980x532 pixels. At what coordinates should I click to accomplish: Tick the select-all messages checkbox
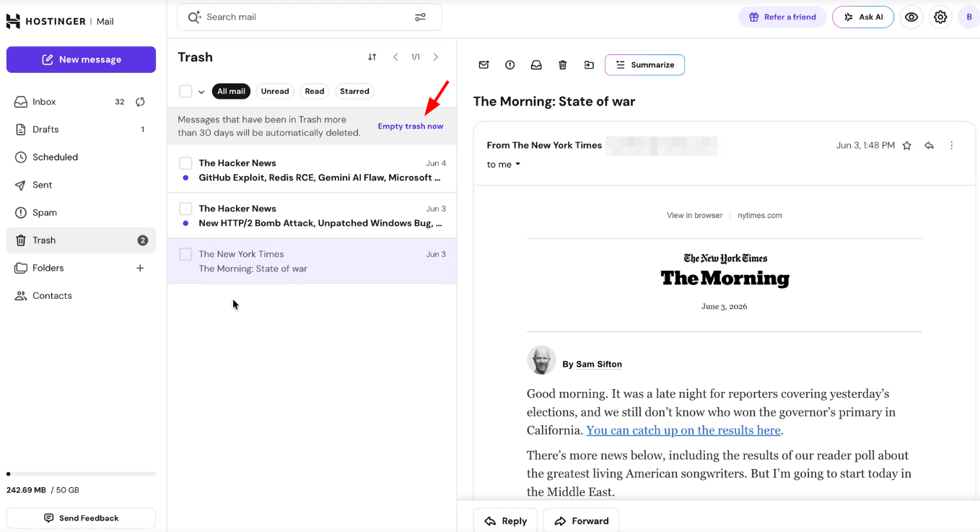[185, 92]
